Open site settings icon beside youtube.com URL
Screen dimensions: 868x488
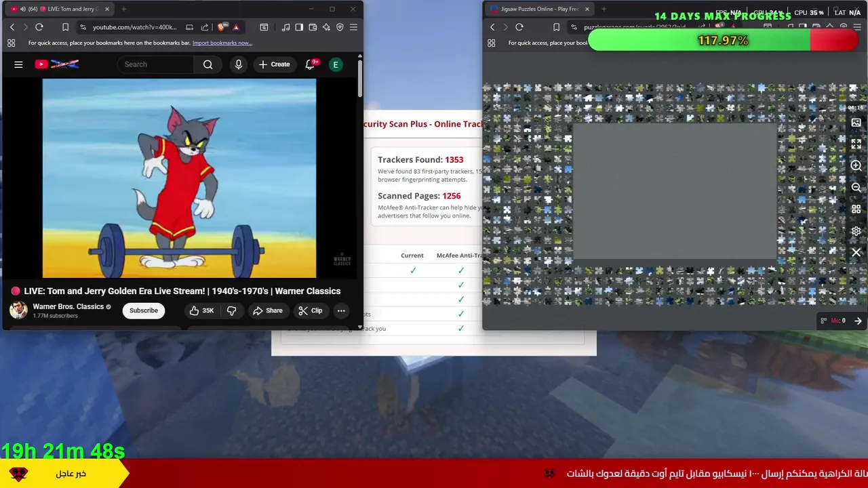(83, 27)
